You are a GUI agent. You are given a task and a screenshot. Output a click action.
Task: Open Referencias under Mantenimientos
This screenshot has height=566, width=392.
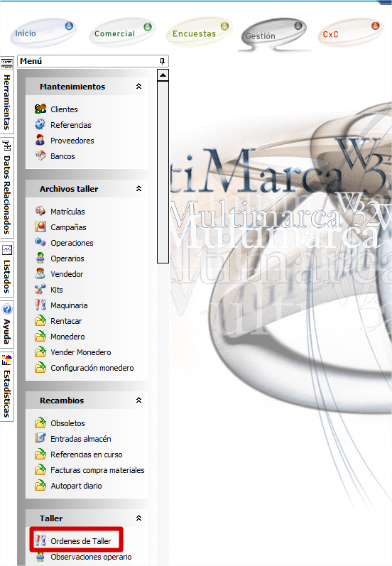71,125
